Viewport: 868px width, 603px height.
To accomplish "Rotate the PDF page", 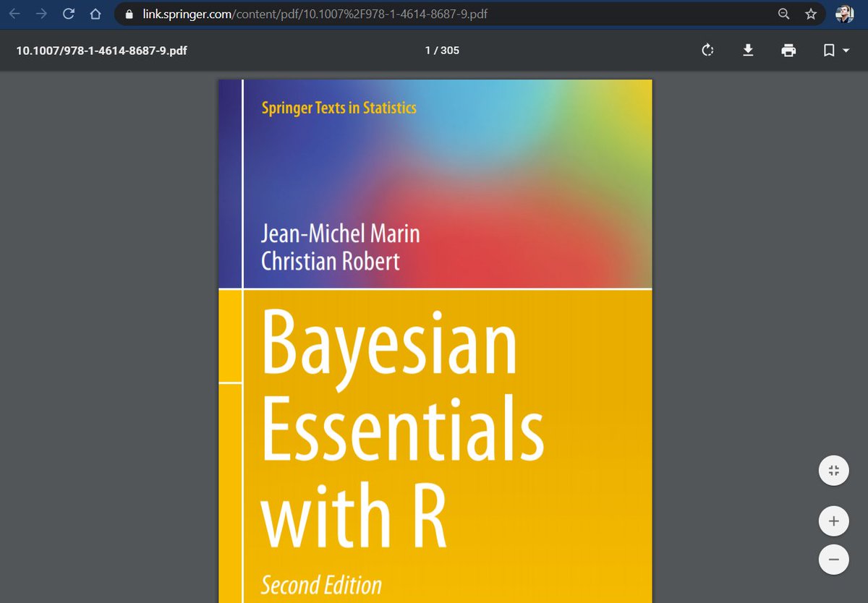I will (707, 51).
